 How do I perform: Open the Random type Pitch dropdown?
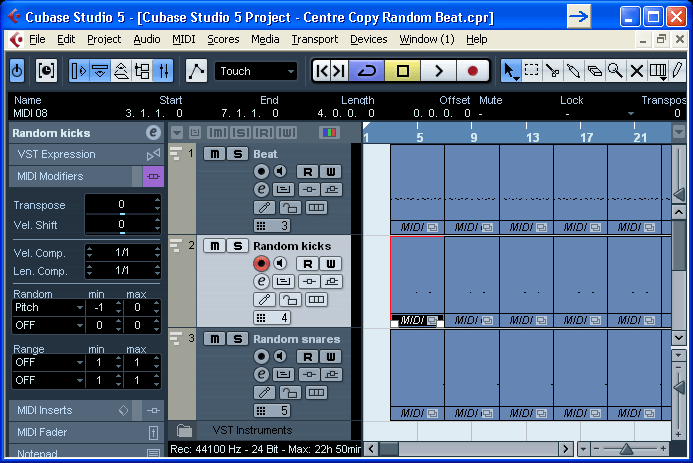[49, 307]
